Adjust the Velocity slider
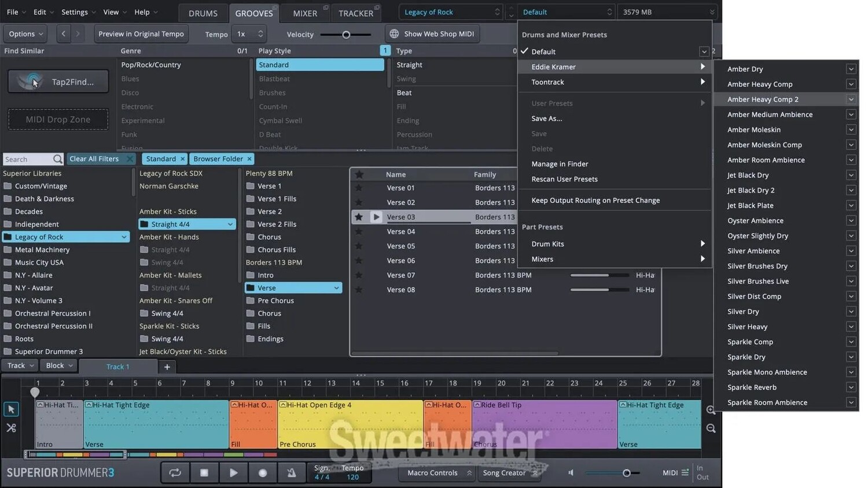Viewport: 868px width, 488px height. coord(346,35)
